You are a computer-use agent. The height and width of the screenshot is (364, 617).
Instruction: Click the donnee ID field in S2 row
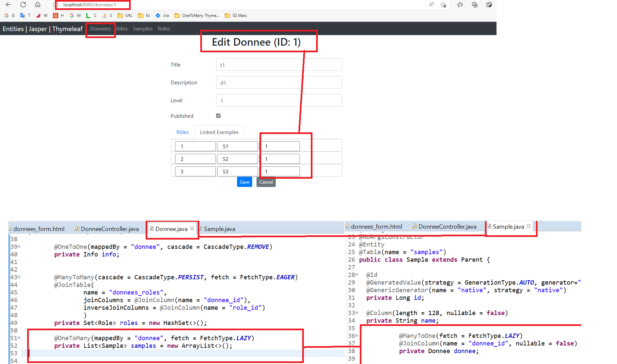pyautogui.click(x=280, y=159)
